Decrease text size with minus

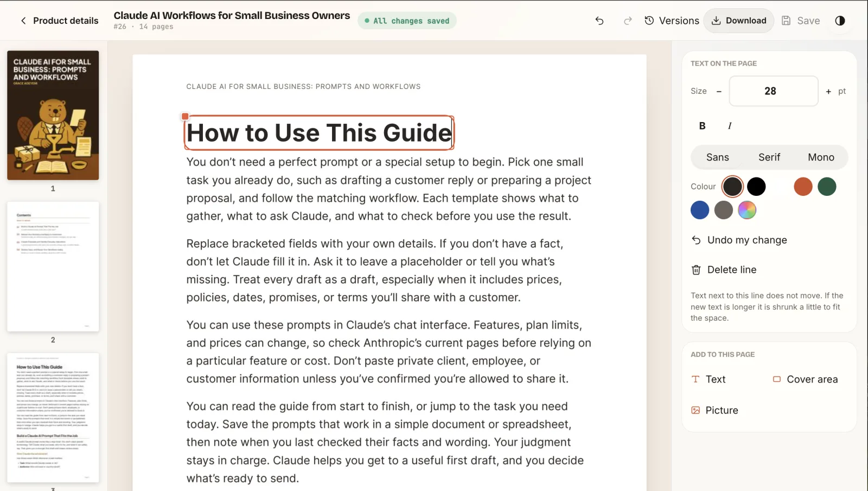tap(719, 91)
